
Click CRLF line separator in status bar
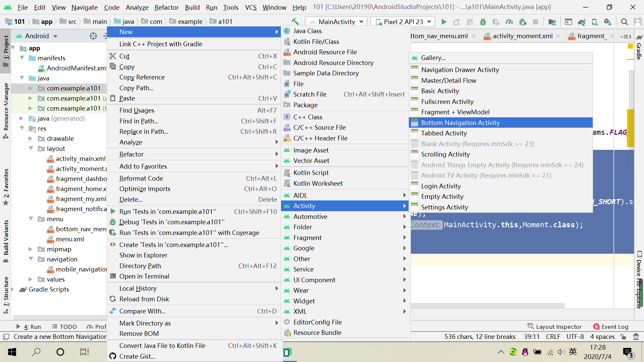[x=553, y=337]
